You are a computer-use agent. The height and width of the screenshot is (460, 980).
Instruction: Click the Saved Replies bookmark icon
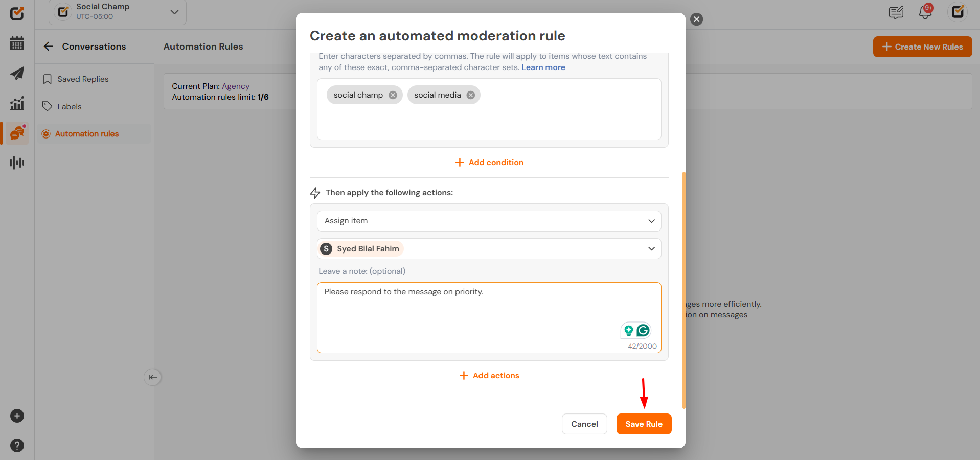[x=48, y=79]
